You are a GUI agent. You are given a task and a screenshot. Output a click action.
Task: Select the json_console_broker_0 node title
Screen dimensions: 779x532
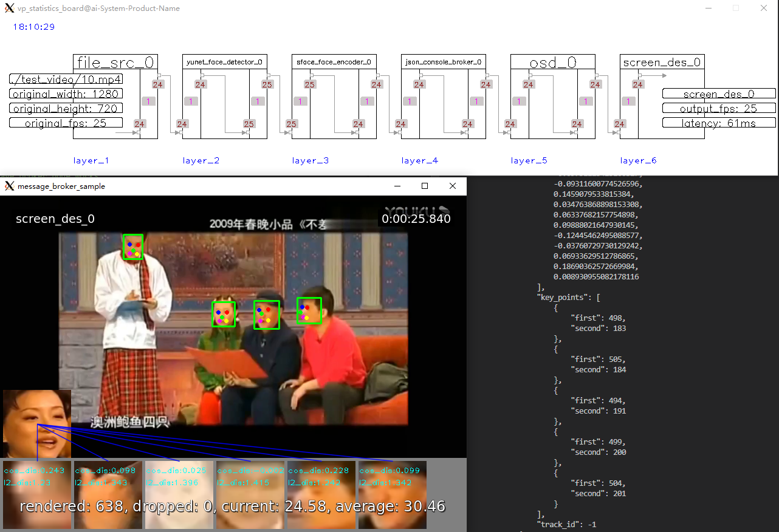(x=444, y=62)
